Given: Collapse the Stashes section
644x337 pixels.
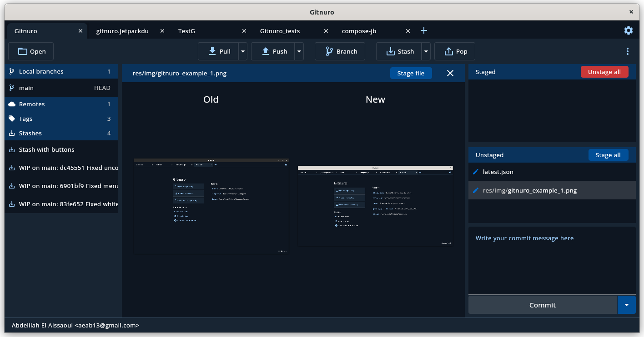Looking at the screenshot, I should [x=61, y=133].
